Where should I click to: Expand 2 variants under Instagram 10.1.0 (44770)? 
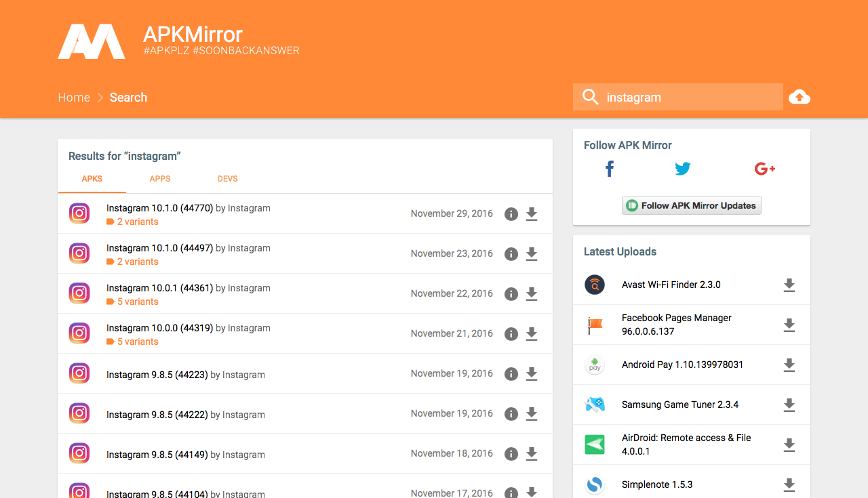point(138,222)
